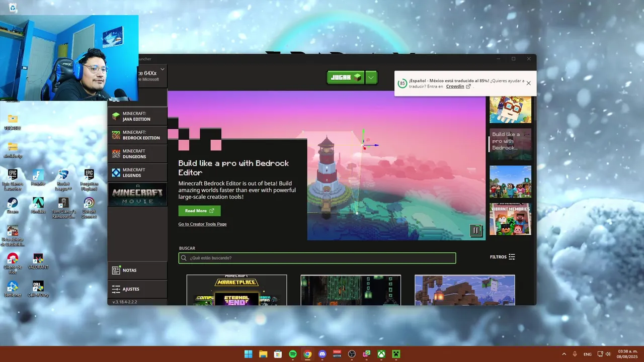Click the ENG language indicator
This screenshot has height=362, width=644.
(588, 354)
